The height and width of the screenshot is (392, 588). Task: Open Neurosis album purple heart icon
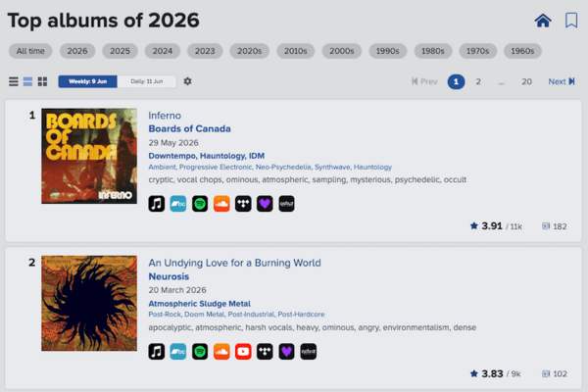click(x=286, y=352)
